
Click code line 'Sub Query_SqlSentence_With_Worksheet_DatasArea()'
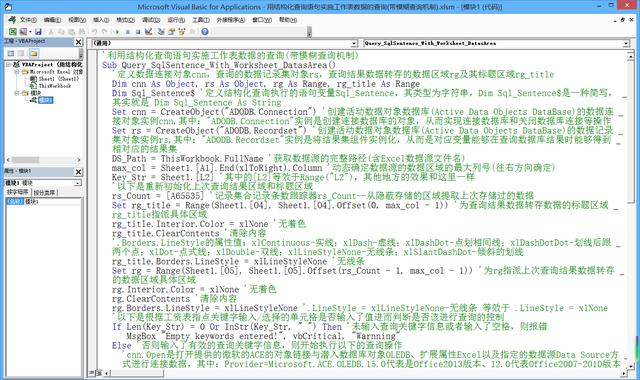click(219, 65)
